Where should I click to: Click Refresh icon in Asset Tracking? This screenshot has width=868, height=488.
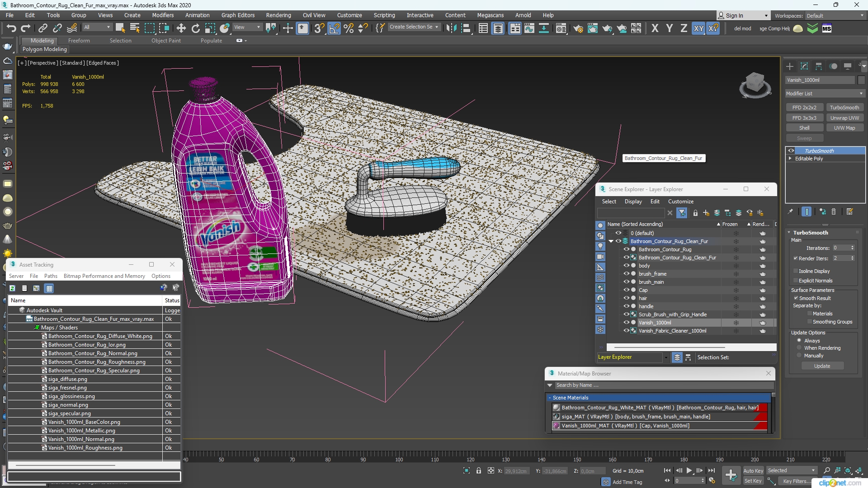(13, 288)
